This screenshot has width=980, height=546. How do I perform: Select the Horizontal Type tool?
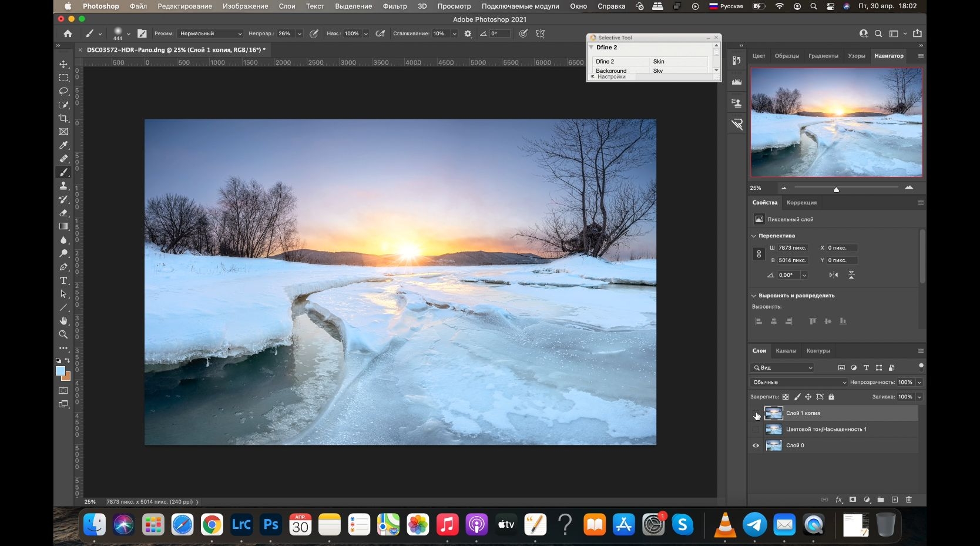[x=63, y=280]
